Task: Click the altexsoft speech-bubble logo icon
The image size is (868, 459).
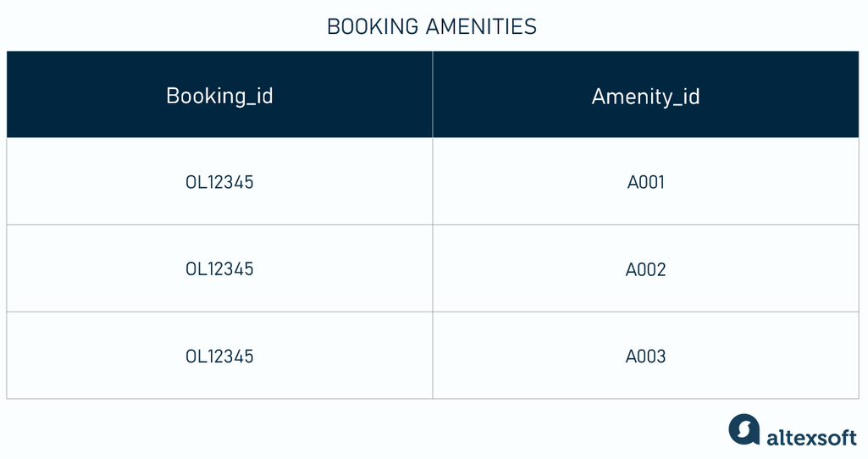Action: pyautogui.click(x=744, y=429)
